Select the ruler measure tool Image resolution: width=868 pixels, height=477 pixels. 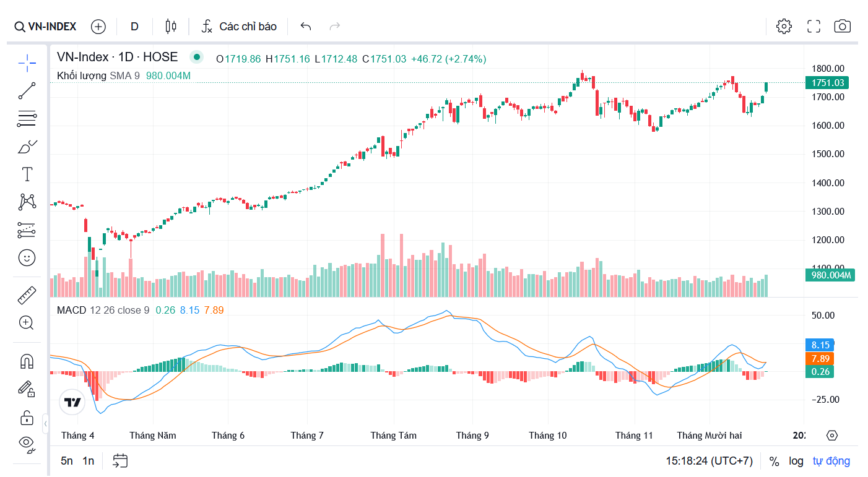point(27,295)
